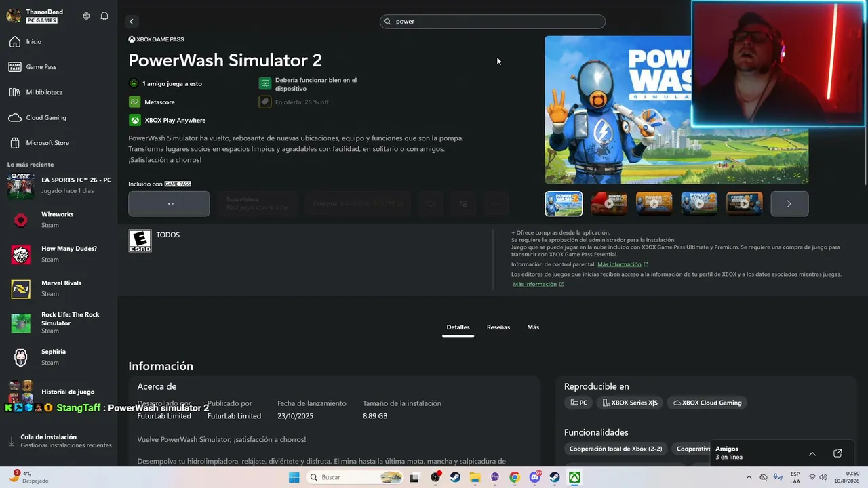Viewport: 868px width, 488px height.
Task: Click the device icon next to the bell
Action: [x=86, y=16]
